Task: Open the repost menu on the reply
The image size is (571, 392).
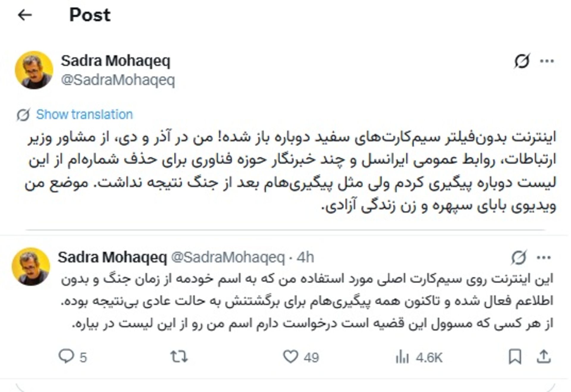Action: point(179,356)
